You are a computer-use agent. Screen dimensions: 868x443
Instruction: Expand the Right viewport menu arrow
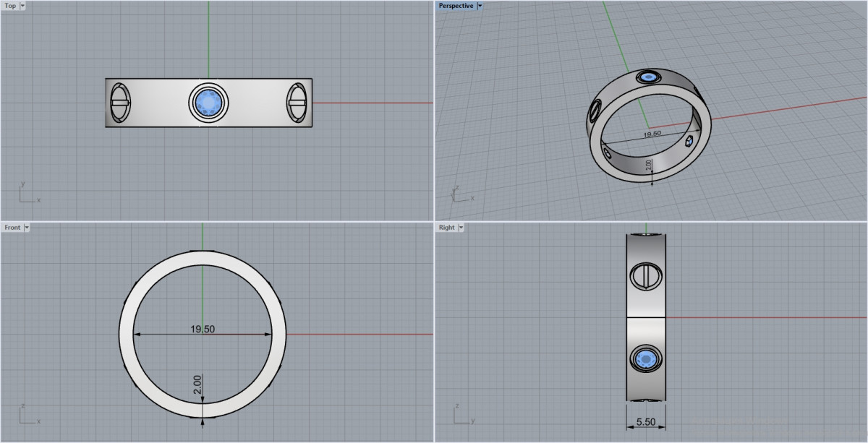click(461, 228)
